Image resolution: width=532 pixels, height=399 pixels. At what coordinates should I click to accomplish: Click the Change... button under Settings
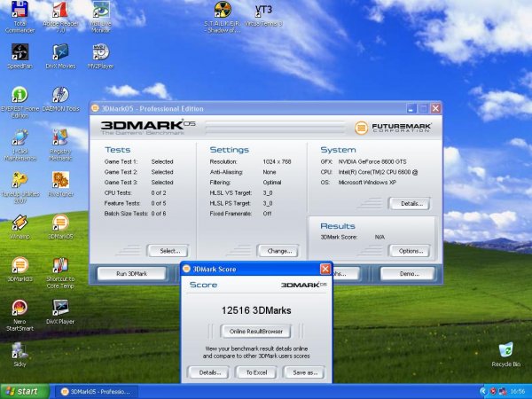(x=278, y=251)
